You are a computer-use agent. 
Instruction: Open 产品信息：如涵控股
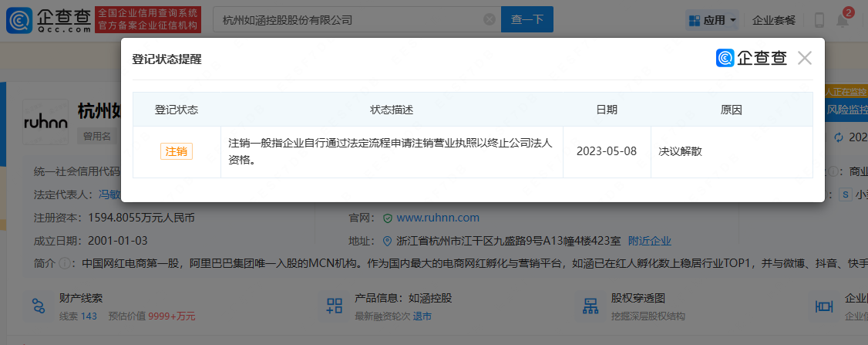404,298
